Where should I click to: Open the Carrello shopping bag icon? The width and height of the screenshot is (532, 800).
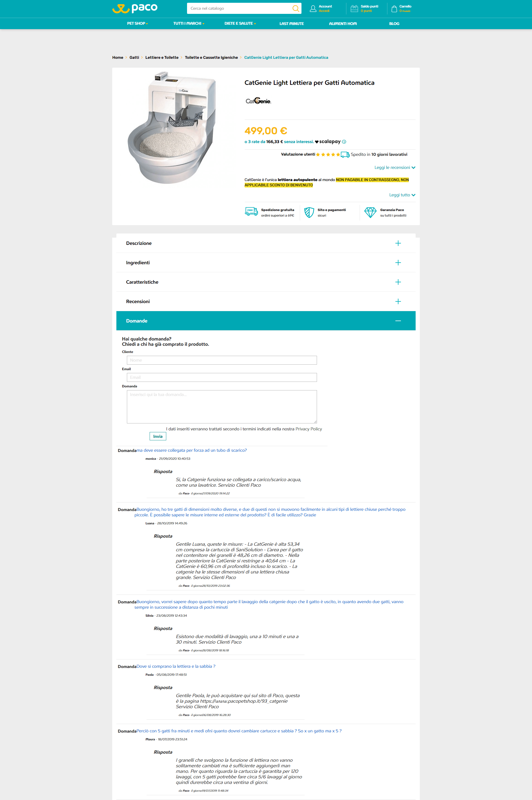pyautogui.click(x=394, y=9)
